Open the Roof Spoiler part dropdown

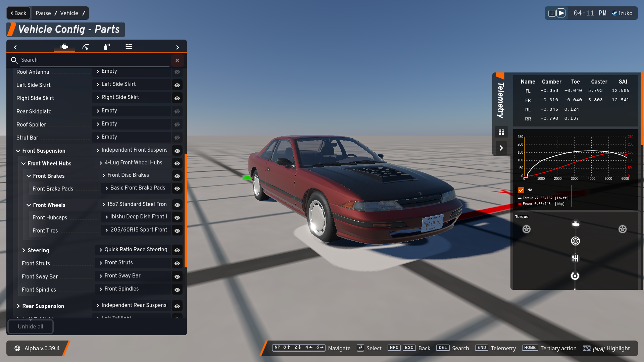132,124
